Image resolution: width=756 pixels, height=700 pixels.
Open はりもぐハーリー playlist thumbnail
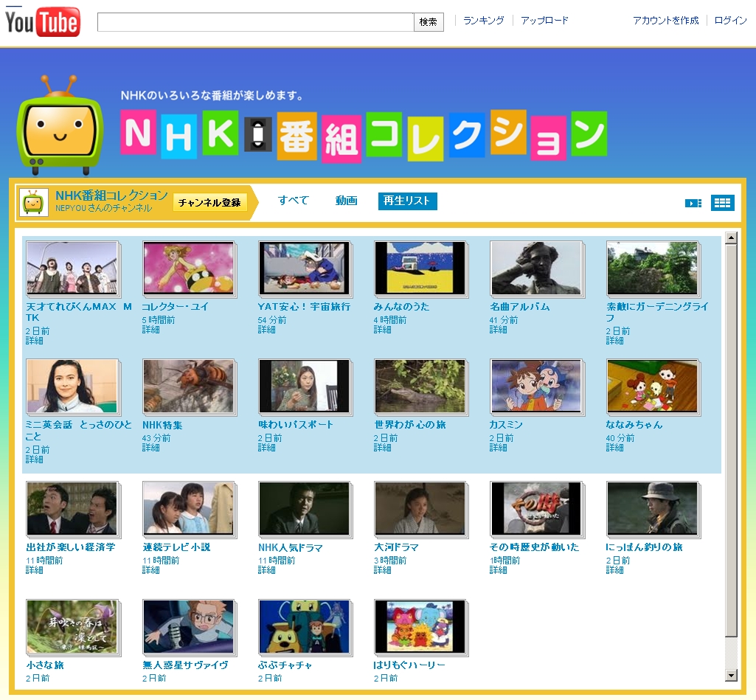[x=420, y=627]
